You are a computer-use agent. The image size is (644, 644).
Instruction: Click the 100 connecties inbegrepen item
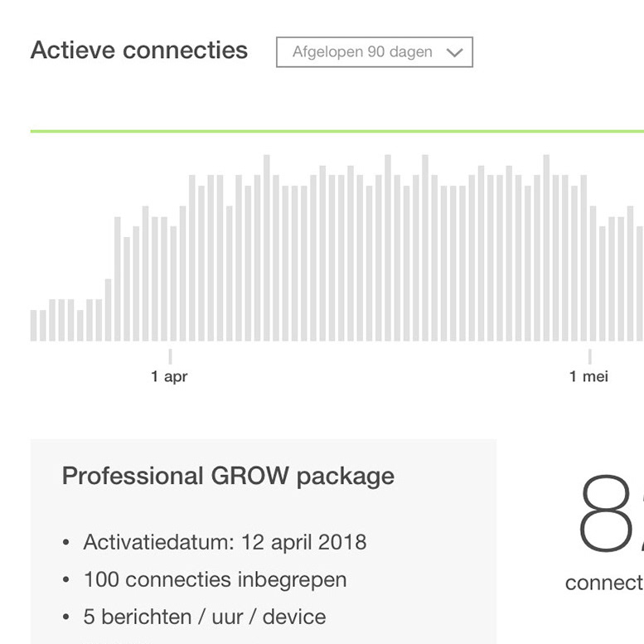(x=215, y=579)
